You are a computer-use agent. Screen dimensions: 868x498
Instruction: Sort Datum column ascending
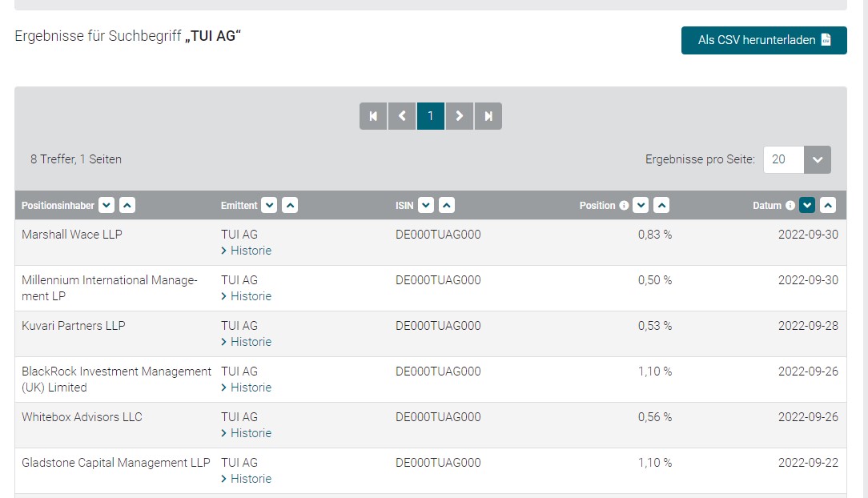tap(828, 206)
